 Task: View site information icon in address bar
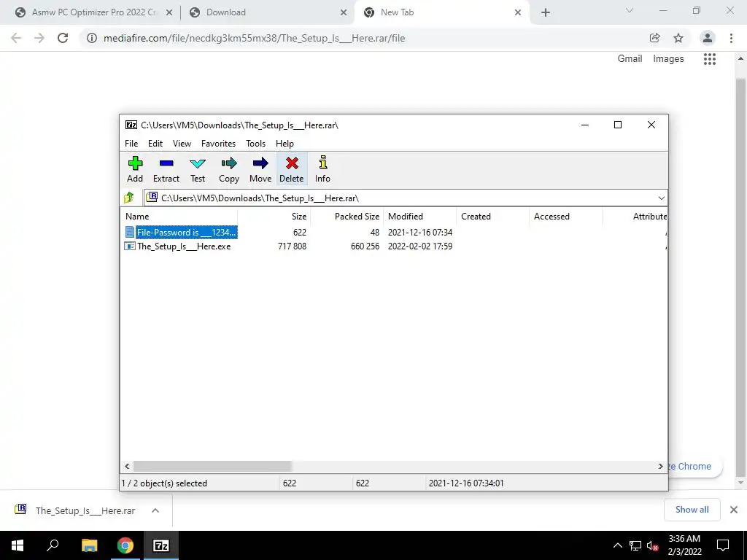(91, 38)
